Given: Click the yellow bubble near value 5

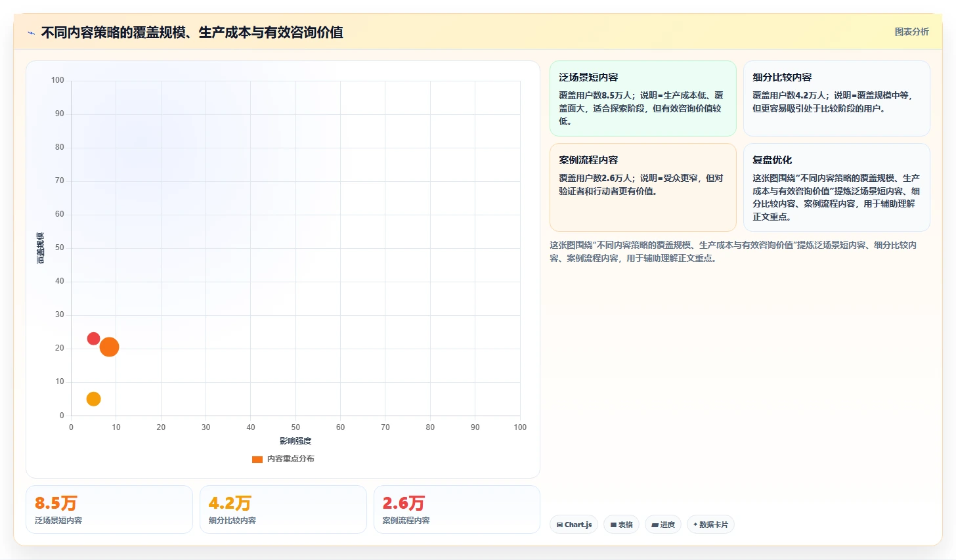Looking at the screenshot, I should (93, 399).
